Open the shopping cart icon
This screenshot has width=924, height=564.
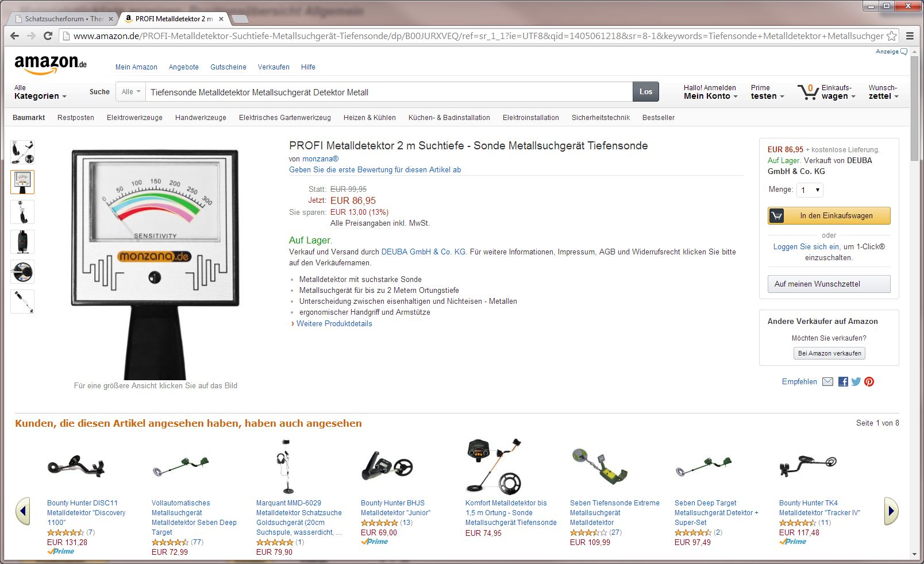pos(808,92)
